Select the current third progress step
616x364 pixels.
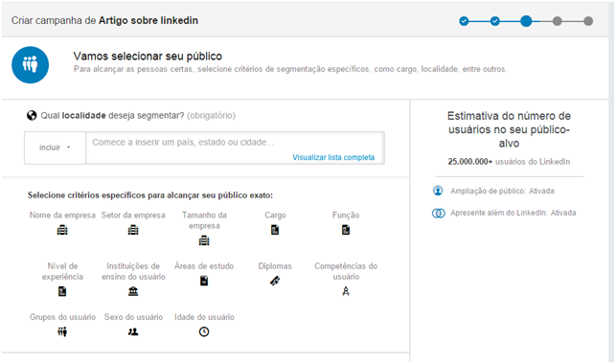point(526,21)
